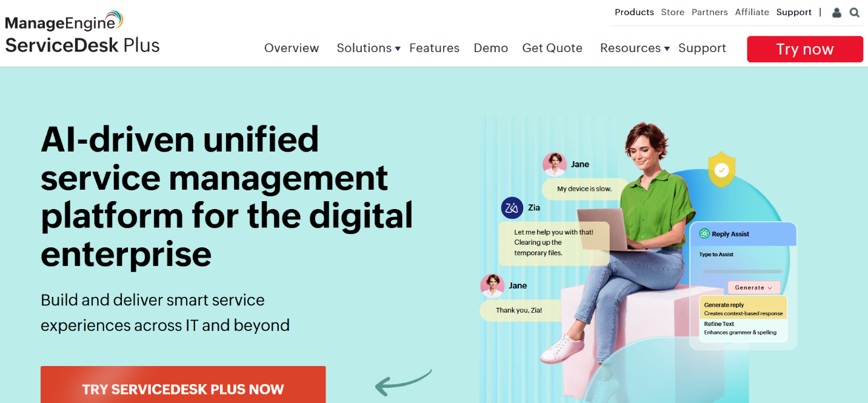This screenshot has height=403, width=868.
Task: Select the 'Generate reply' option
Action: click(743, 309)
